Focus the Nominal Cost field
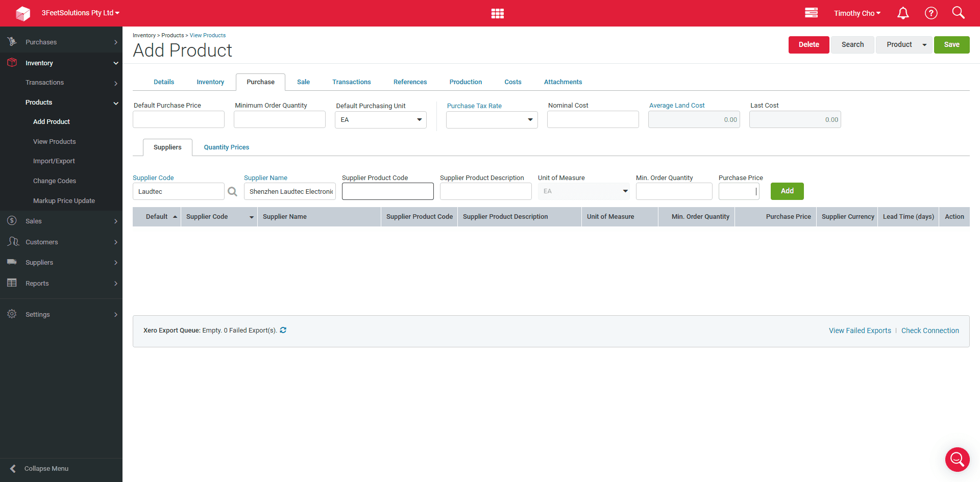 (593, 119)
